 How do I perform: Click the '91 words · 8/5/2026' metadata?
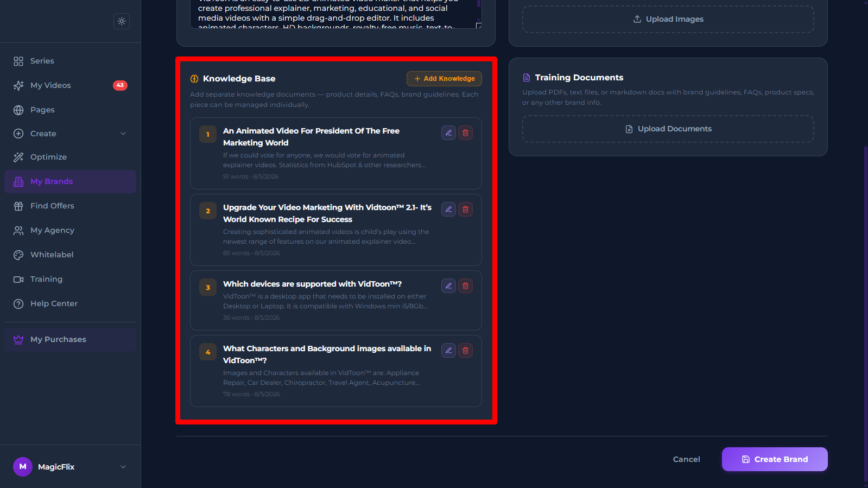251,176
